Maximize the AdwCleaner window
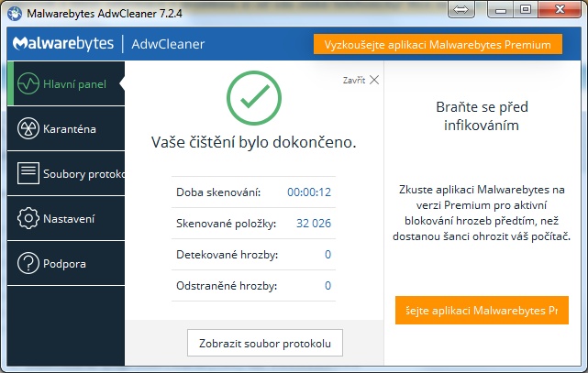Image resolution: width=588 pixels, height=373 pixels. pyautogui.click(x=526, y=9)
